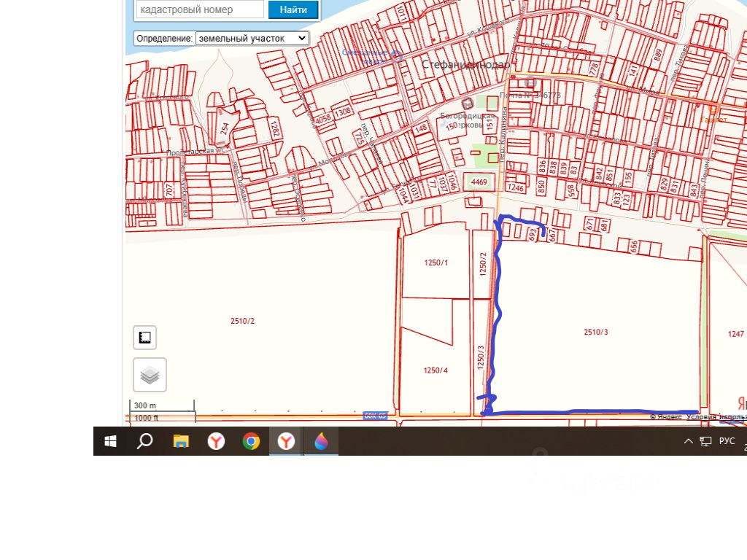The image size is (747, 560).
Task: Switch to the active Yandex Browser window
Action: [x=286, y=441]
